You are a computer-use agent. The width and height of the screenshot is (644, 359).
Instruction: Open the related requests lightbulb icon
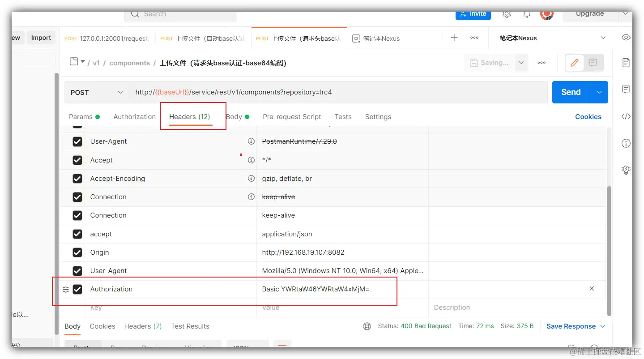(626, 170)
